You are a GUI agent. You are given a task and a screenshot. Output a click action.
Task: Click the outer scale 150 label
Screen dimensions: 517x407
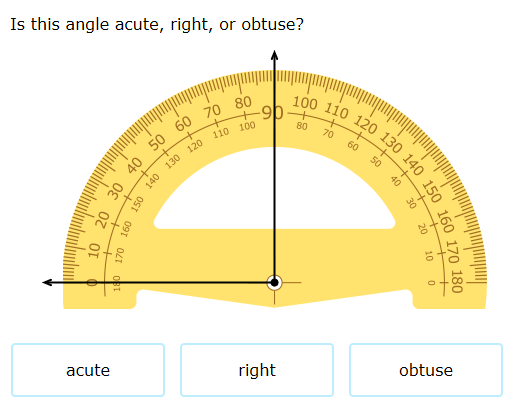[x=432, y=191]
